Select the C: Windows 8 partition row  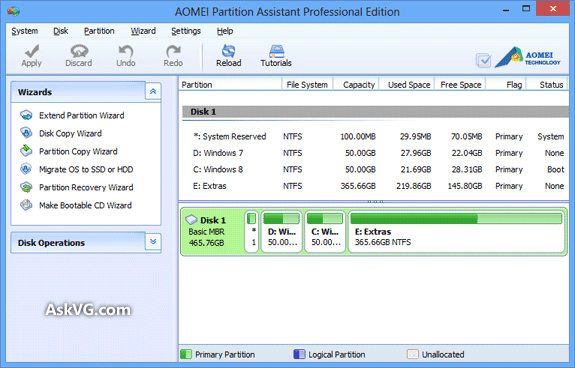376,169
